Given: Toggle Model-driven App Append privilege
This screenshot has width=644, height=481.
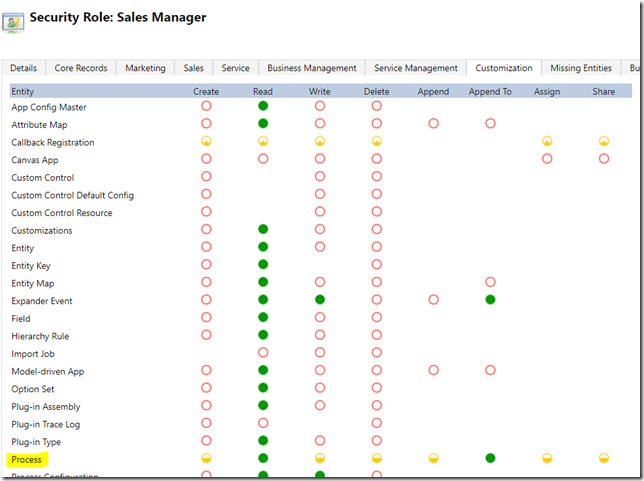Looking at the screenshot, I should coord(433,370).
